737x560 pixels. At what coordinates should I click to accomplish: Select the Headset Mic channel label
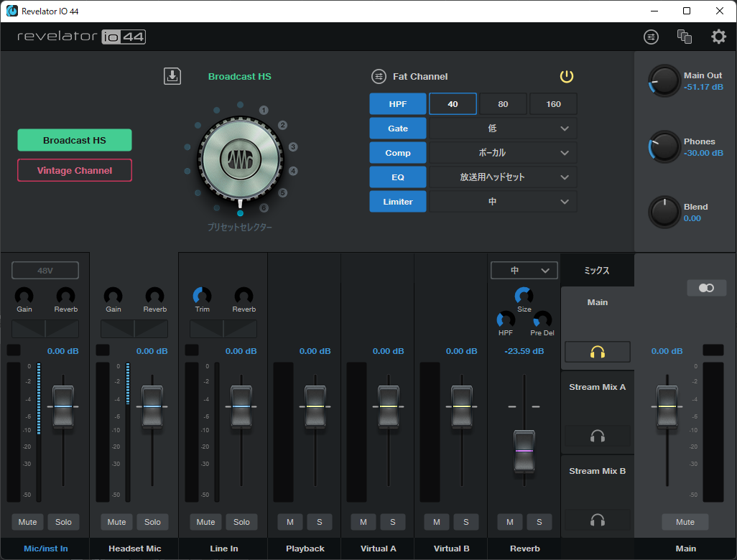point(135,549)
